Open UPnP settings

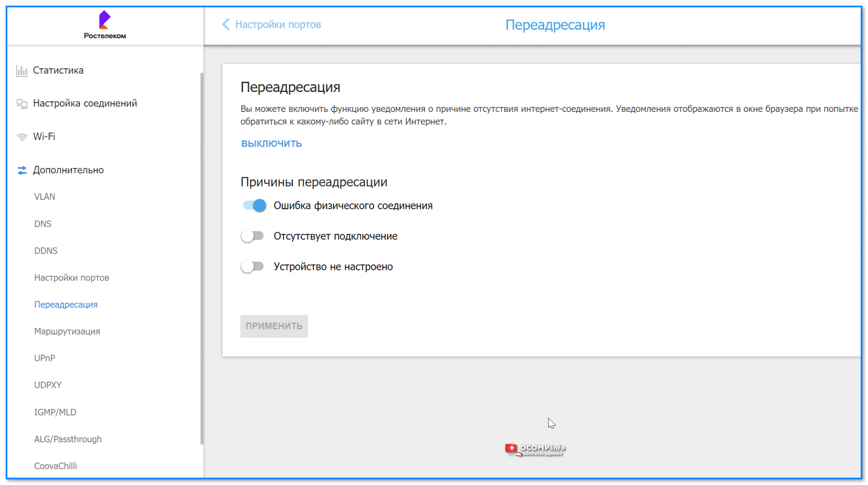point(45,358)
